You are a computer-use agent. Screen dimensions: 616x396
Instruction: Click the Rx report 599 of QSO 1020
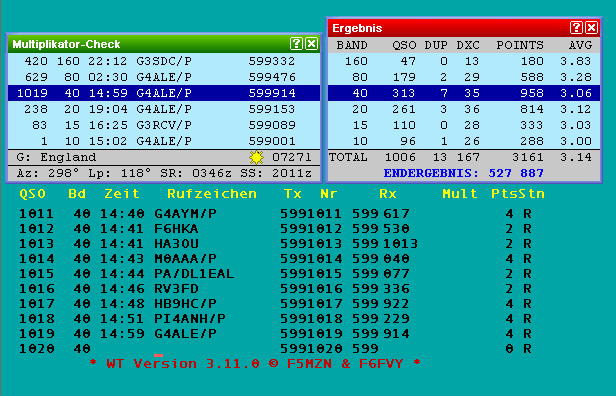coord(365,349)
